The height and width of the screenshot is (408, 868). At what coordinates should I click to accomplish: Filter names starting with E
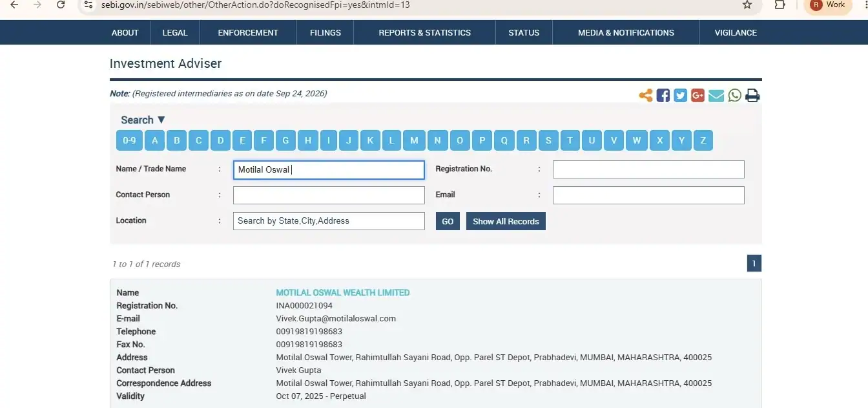(242, 140)
